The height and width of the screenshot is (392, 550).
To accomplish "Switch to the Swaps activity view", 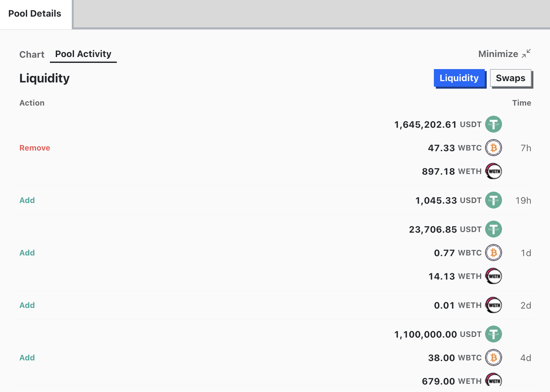I will (x=511, y=78).
